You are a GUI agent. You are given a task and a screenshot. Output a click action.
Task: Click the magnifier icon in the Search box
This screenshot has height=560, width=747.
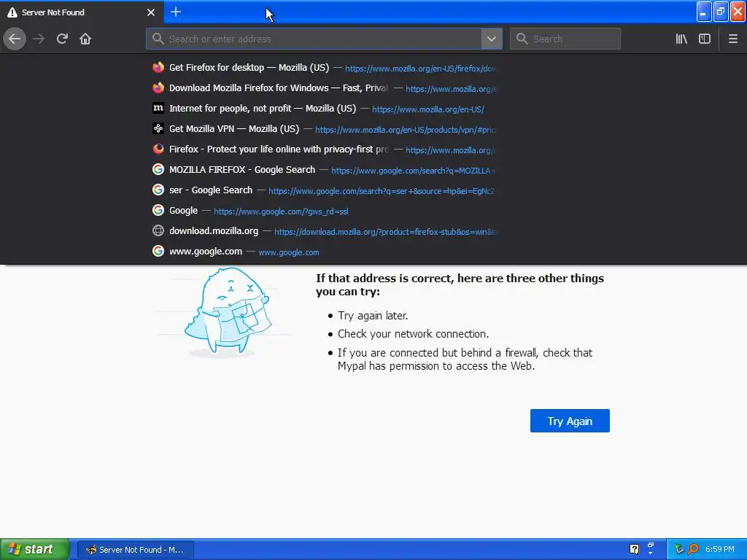tap(522, 39)
